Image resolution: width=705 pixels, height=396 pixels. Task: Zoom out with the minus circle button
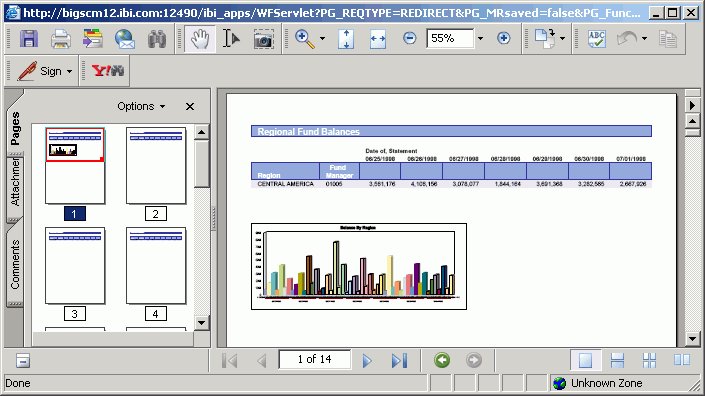[410, 38]
